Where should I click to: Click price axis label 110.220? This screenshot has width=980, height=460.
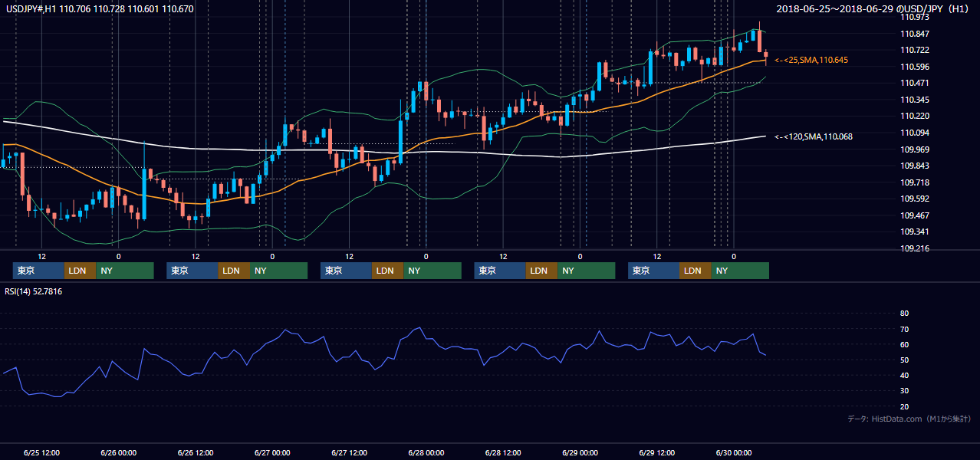pyautogui.click(x=916, y=116)
